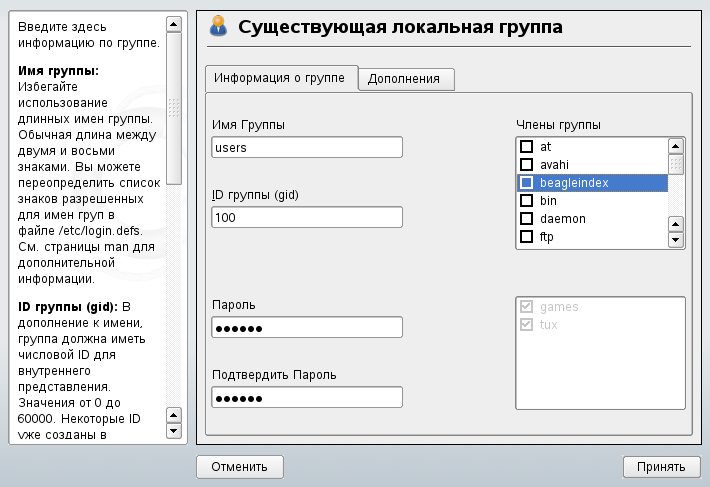The image size is (710, 487).
Task: Focus the Пароль password field
Action: tap(307, 328)
